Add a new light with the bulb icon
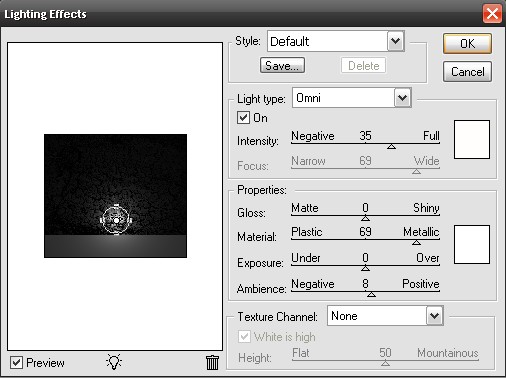 pyautogui.click(x=114, y=362)
